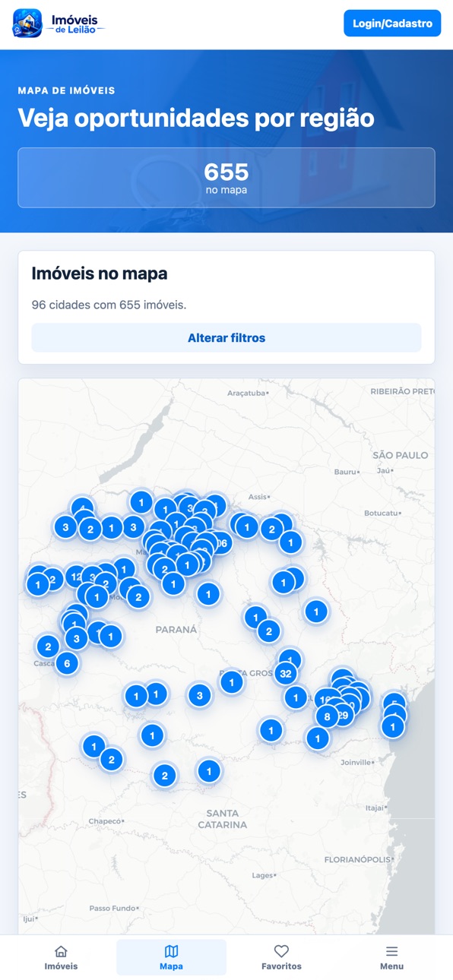Open the Favoritos tab
This screenshot has height=980, width=453.
pos(281,957)
